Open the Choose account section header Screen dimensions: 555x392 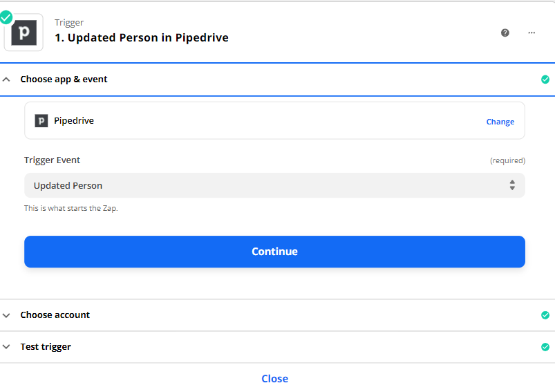coord(55,315)
